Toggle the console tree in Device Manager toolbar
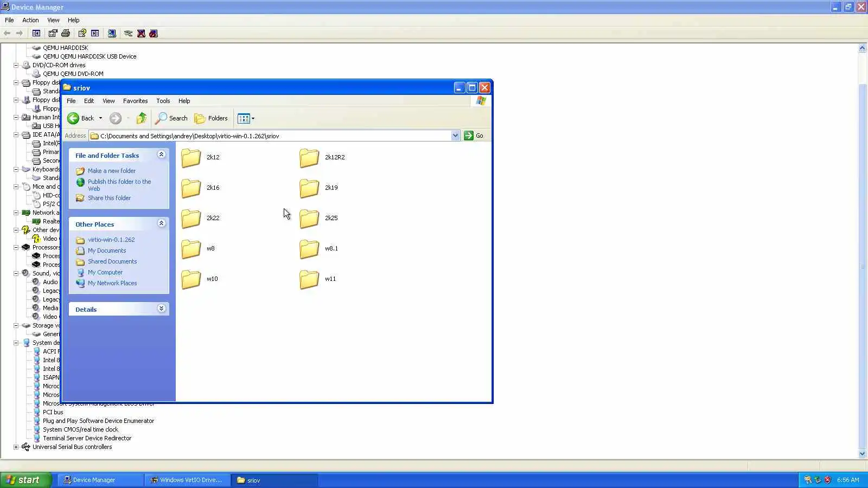 36,33
